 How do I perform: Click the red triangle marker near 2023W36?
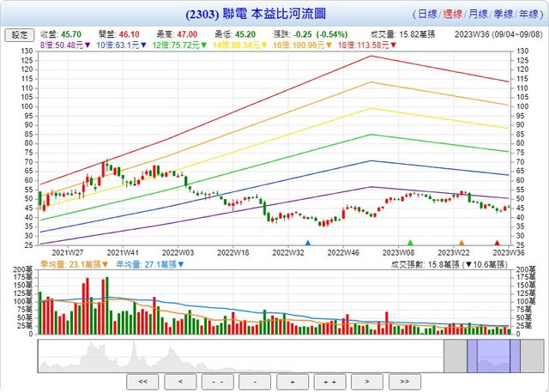[498, 244]
